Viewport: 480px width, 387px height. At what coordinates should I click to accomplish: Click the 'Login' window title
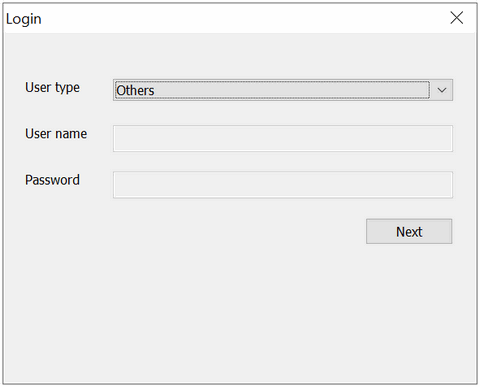(x=24, y=19)
